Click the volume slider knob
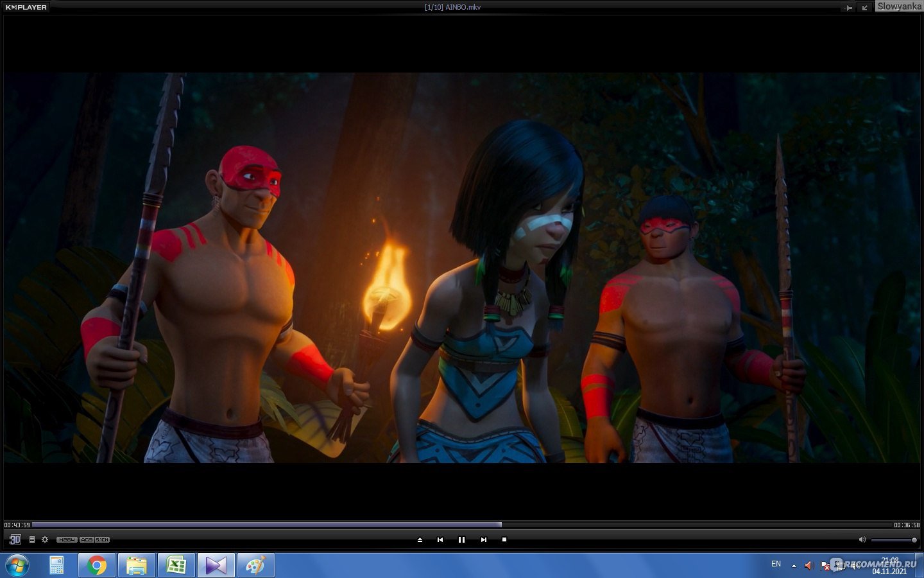Viewport: 924px width, 578px height. (x=914, y=539)
